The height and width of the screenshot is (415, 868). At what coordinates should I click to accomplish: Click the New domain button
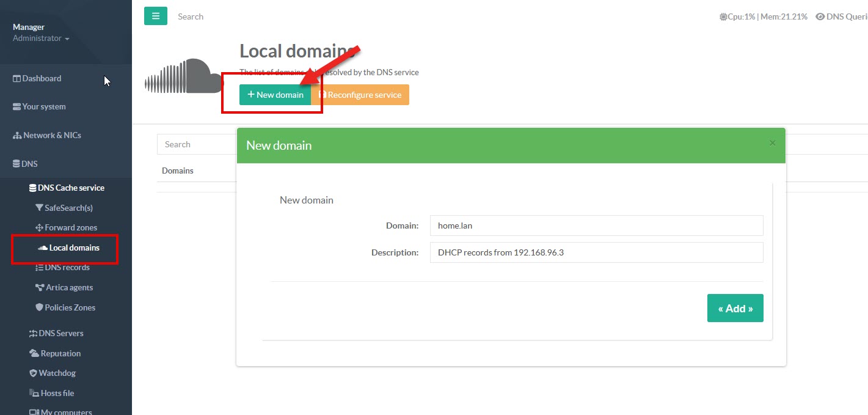pos(275,95)
